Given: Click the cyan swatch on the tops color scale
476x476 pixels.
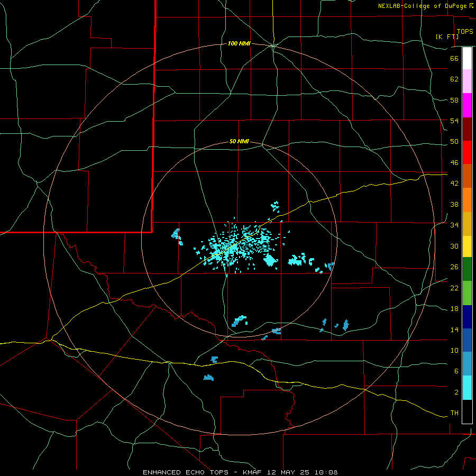Looking at the screenshot, I should [x=467, y=388].
